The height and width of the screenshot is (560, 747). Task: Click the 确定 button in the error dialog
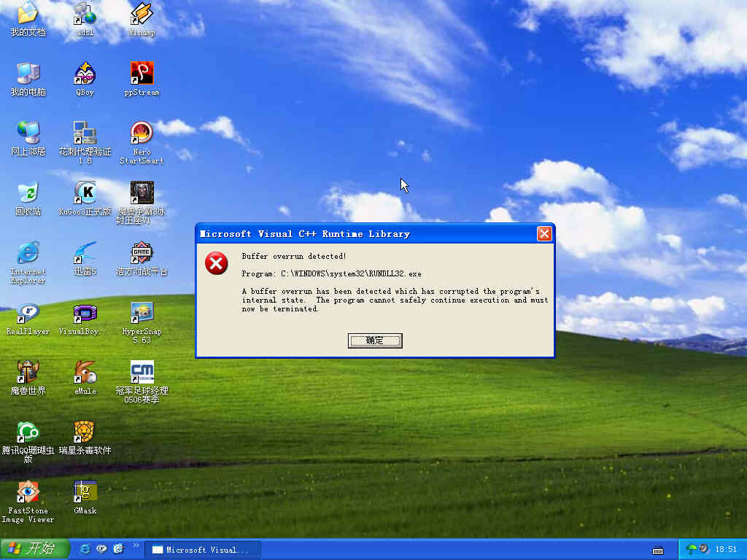click(x=375, y=341)
